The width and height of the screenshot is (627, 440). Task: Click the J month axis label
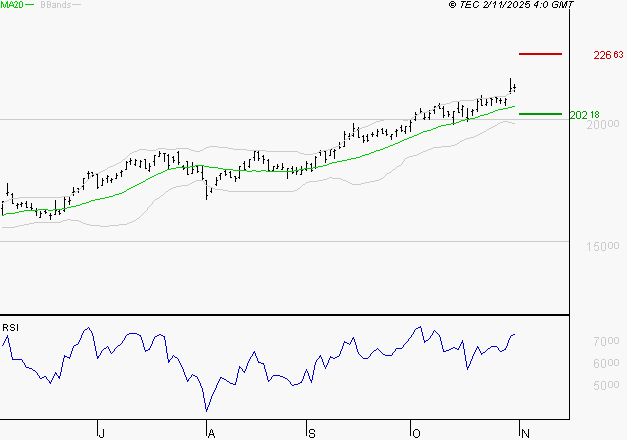point(102,434)
